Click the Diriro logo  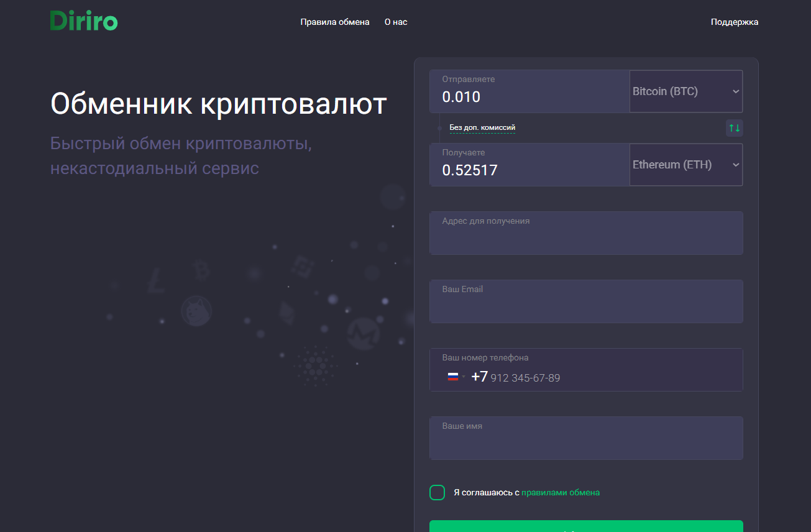pos(84,21)
